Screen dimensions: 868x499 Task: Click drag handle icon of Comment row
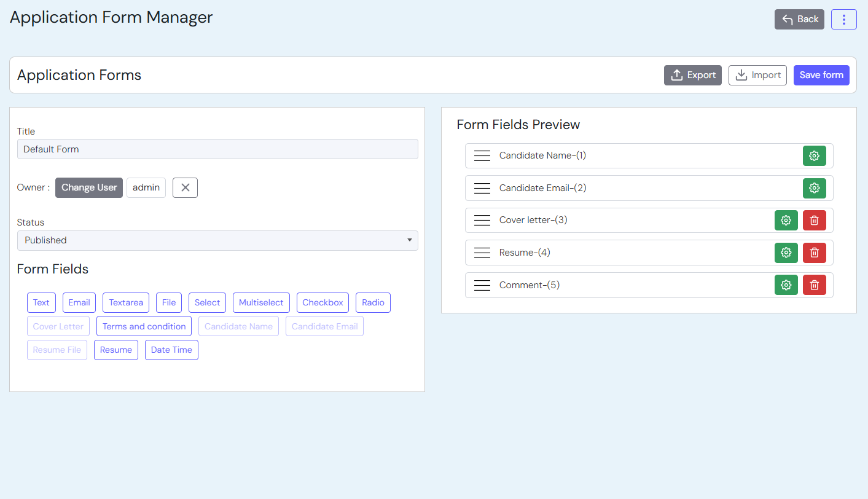click(x=482, y=285)
